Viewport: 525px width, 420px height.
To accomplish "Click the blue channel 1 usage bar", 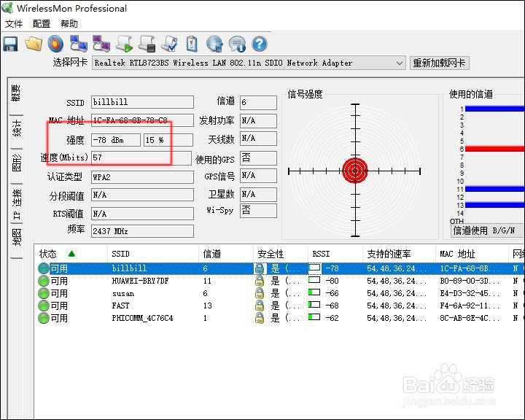I will tap(494, 109).
